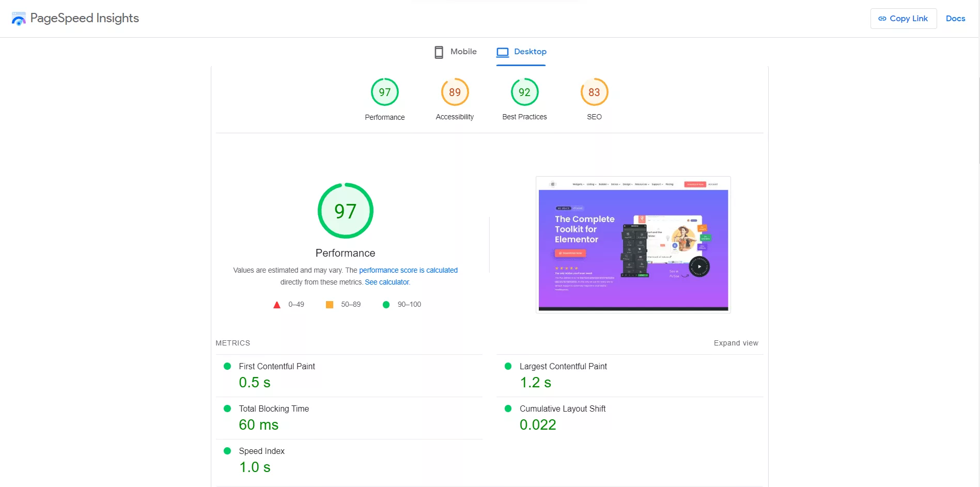This screenshot has width=980, height=487.
Task: Click the 0.022 value
Action: [538, 425]
